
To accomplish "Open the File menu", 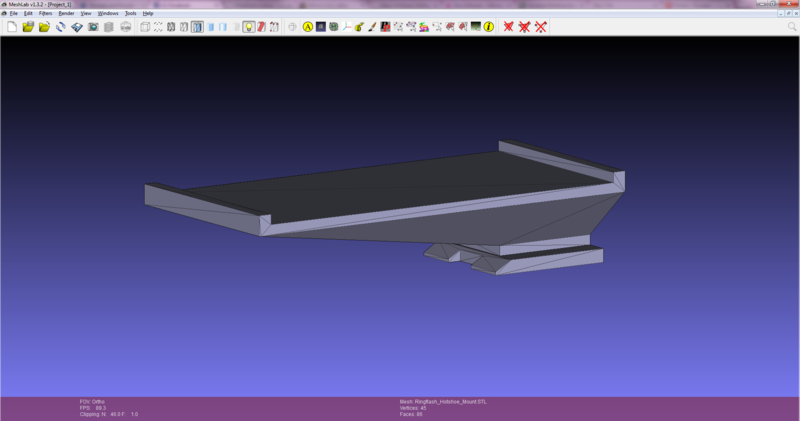I will tap(14, 13).
